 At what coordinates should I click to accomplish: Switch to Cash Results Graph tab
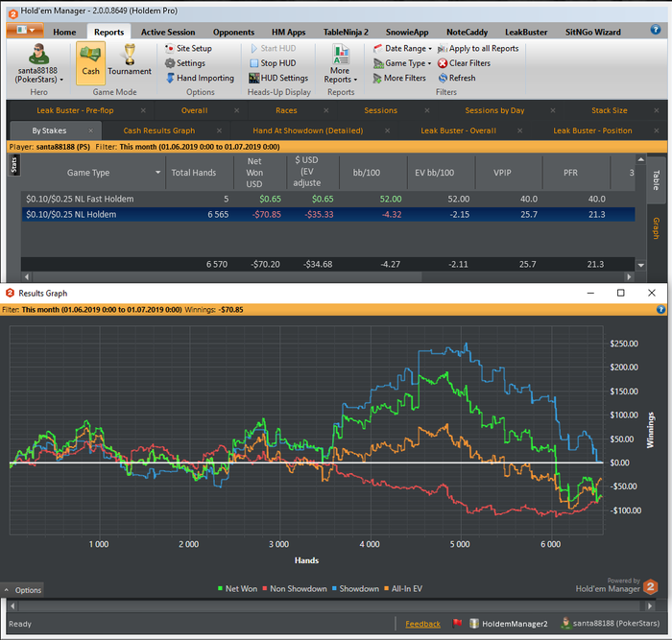point(159,130)
